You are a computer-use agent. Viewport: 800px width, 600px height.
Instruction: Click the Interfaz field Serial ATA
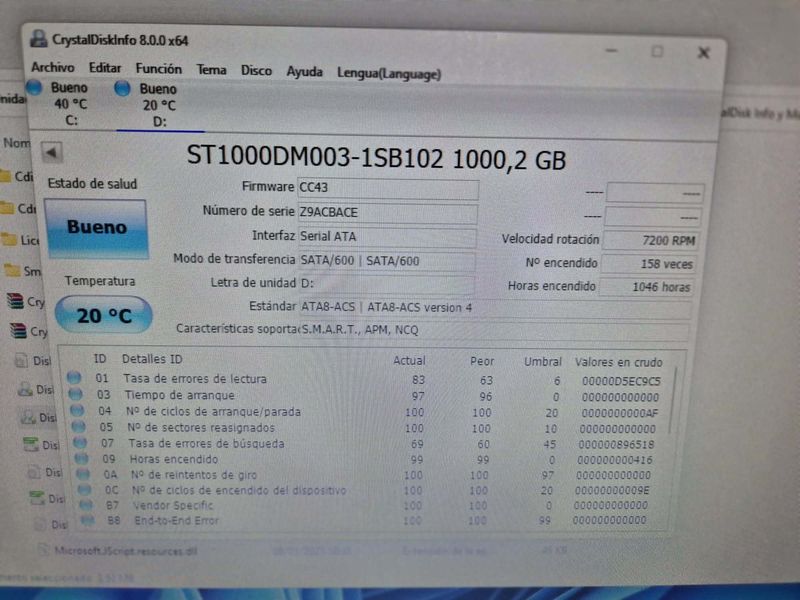click(387, 237)
